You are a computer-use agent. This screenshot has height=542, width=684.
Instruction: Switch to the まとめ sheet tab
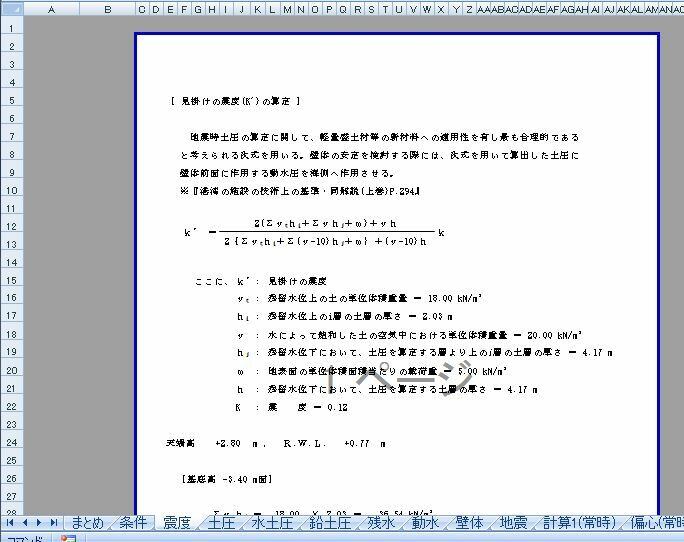point(87,522)
